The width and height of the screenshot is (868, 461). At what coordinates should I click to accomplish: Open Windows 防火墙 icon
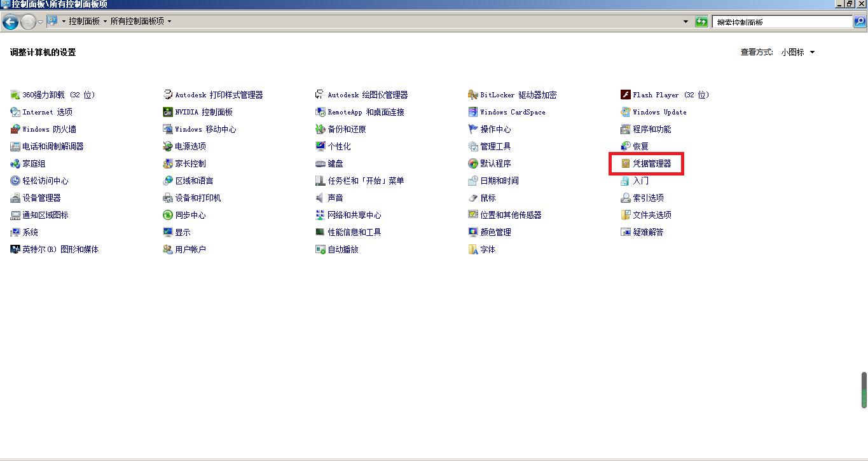coord(15,129)
